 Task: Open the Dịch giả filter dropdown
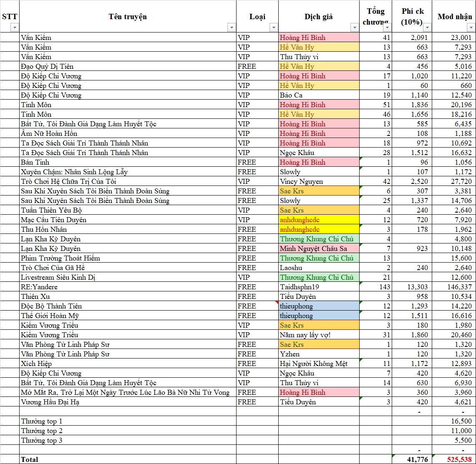coord(355,28)
